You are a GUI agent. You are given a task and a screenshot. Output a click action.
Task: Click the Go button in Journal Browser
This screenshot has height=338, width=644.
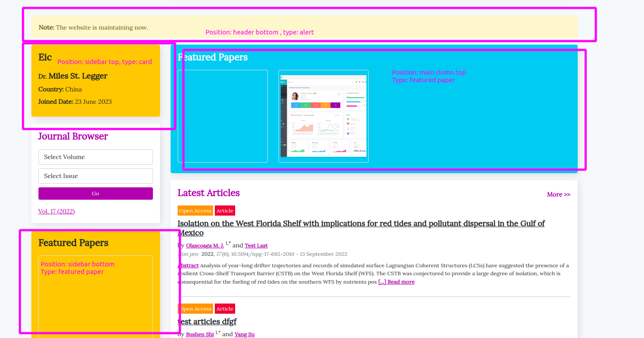[95, 193]
